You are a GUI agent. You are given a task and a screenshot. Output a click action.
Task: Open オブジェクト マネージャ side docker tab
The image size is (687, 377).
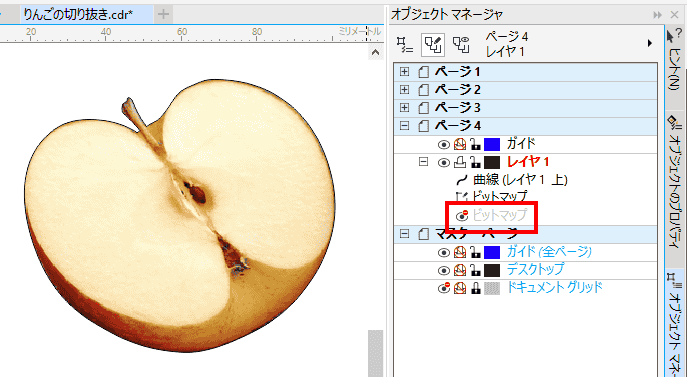click(x=675, y=324)
